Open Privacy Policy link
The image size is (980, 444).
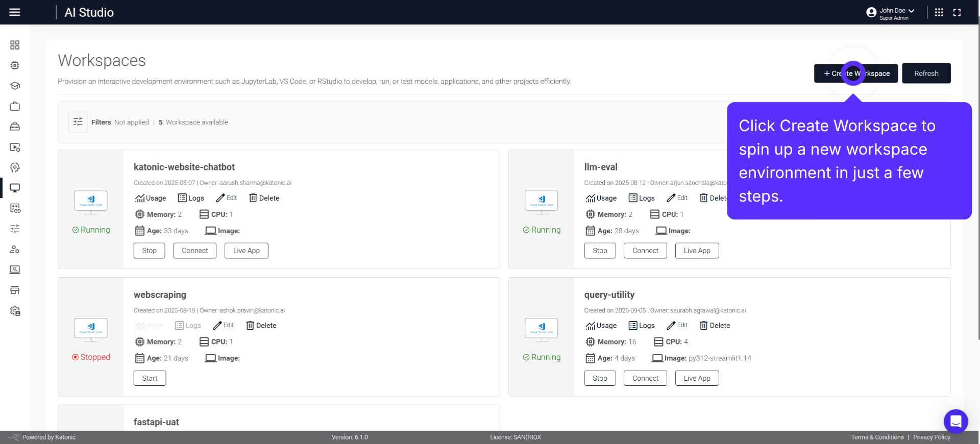pyautogui.click(x=932, y=437)
